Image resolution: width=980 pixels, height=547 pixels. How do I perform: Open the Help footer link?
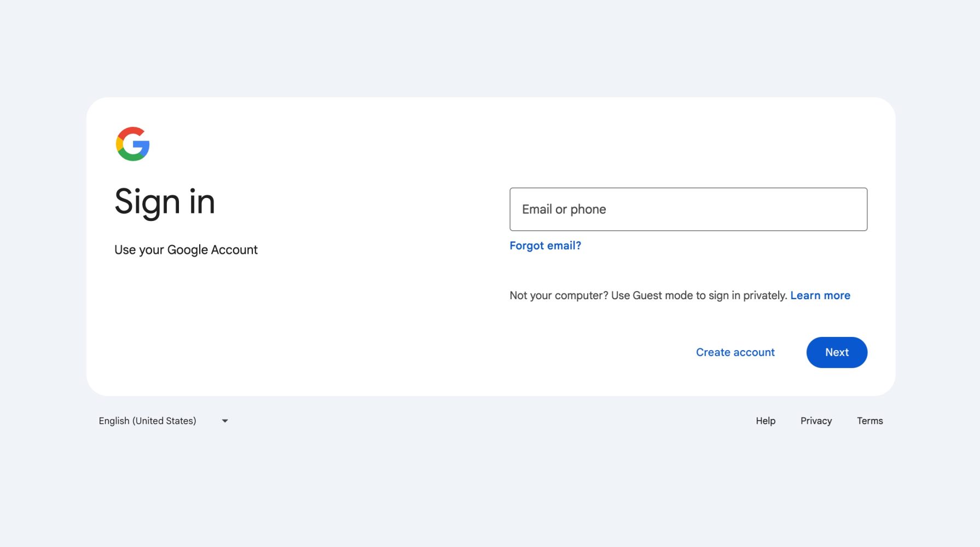point(766,421)
